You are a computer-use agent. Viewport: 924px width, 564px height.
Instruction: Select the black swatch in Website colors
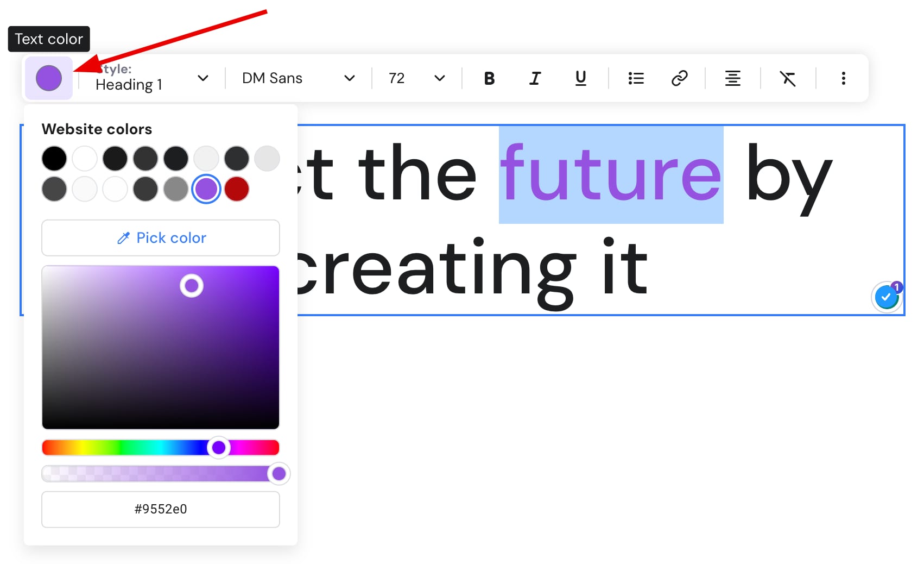tap(54, 158)
